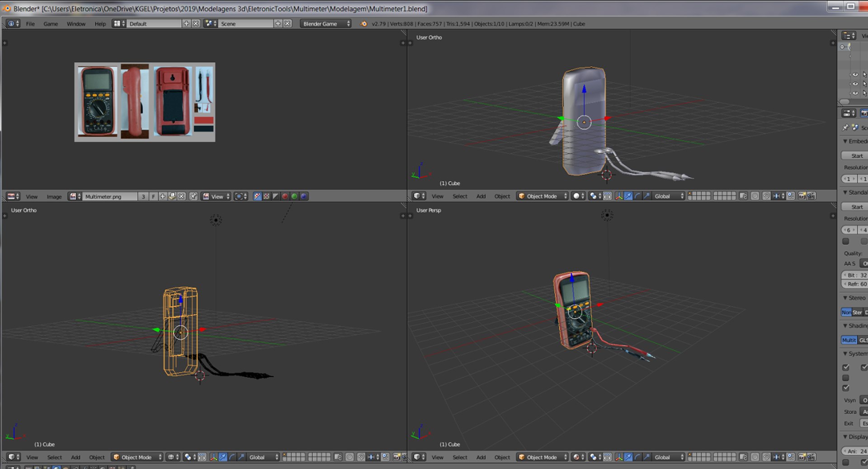Screen dimensions: 868x469
Task: Open the Game menu
Action: (51, 24)
